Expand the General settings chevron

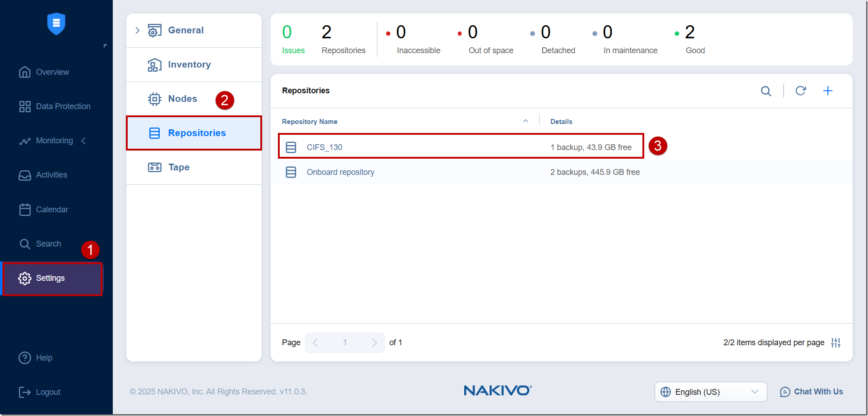click(x=138, y=30)
